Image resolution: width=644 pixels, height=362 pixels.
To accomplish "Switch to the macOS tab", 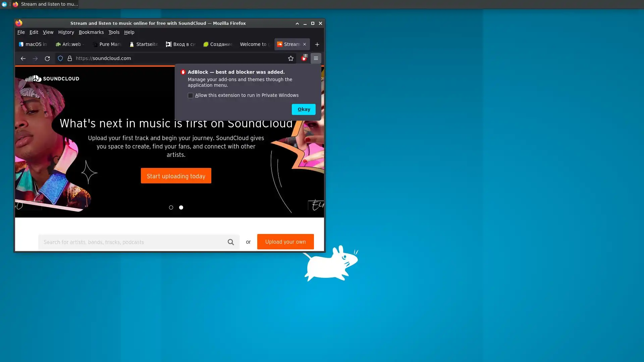I will tap(33, 44).
